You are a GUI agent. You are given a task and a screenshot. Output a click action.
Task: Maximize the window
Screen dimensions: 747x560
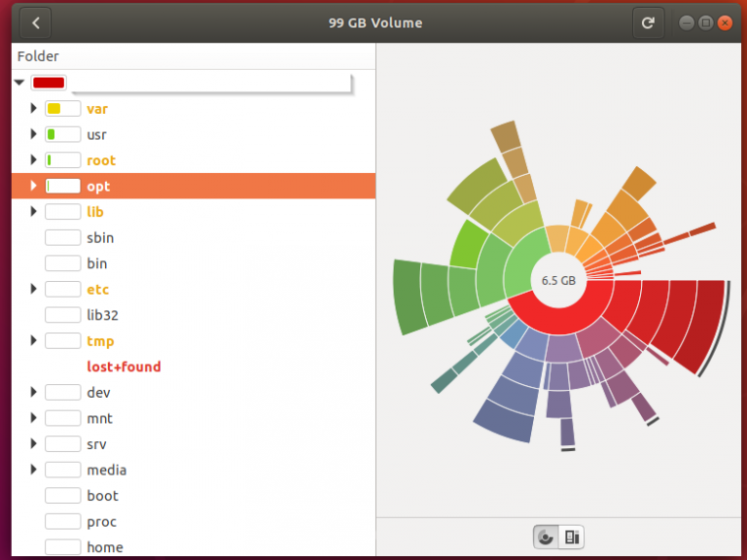(x=705, y=22)
